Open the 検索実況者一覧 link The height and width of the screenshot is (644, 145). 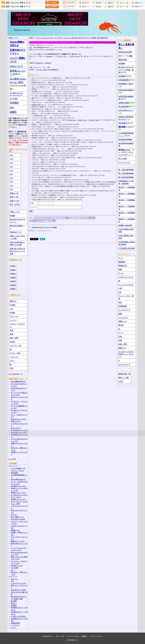tap(124, 374)
